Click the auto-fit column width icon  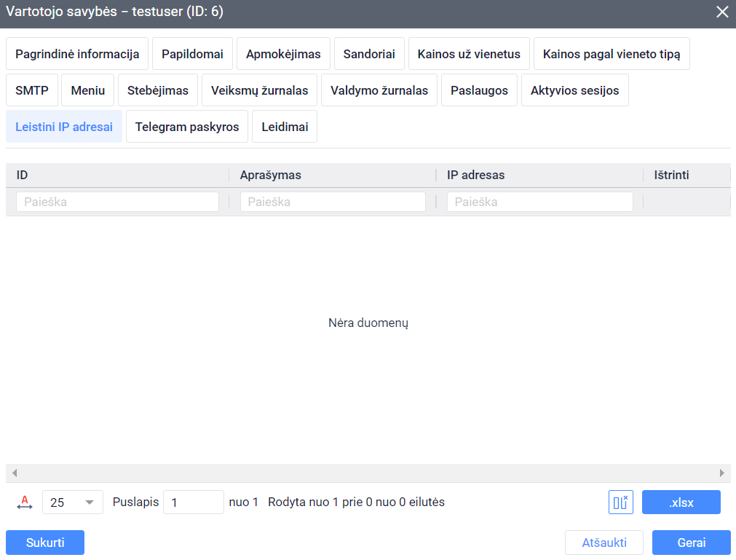25,502
